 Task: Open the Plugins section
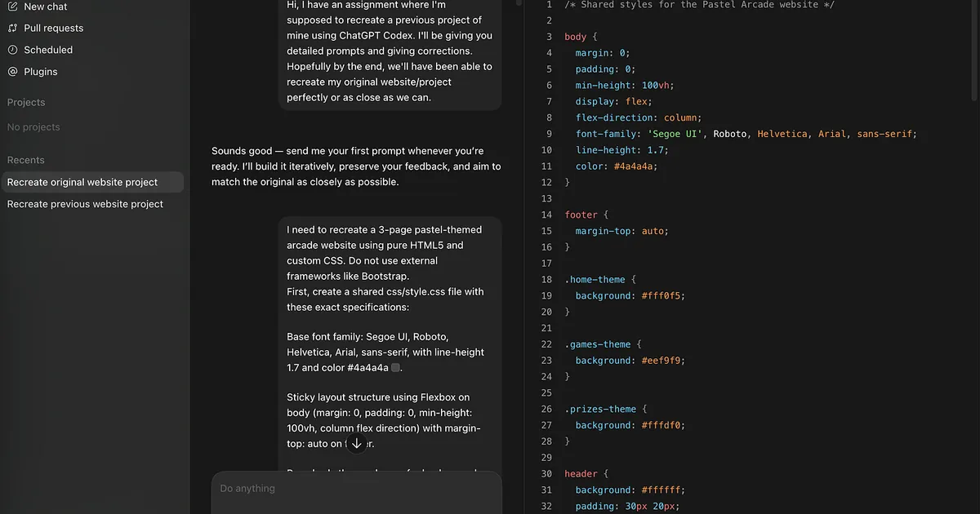tap(41, 72)
